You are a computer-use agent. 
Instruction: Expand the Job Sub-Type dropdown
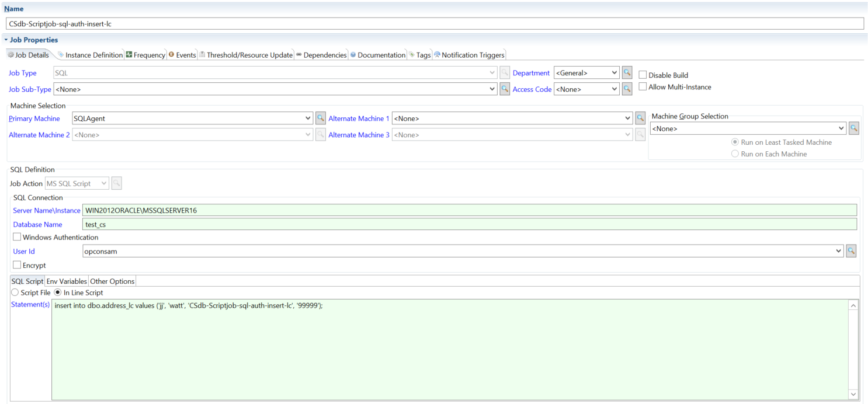click(492, 89)
